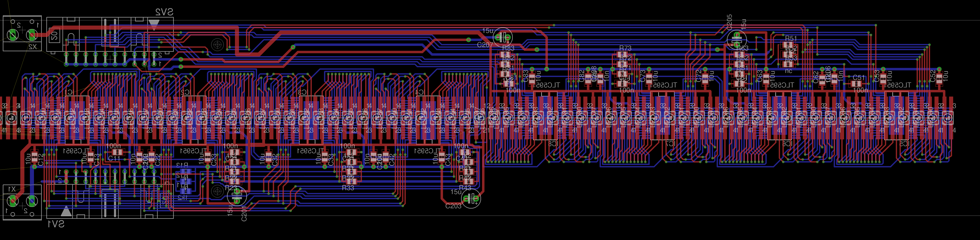Click the R33 resistor label
The image size is (980, 240).
(x=348, y=188)
